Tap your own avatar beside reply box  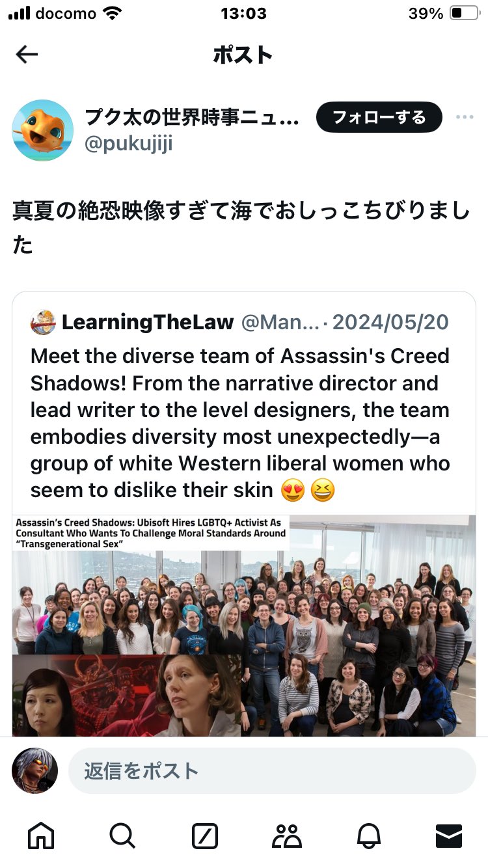coord(34,770)
